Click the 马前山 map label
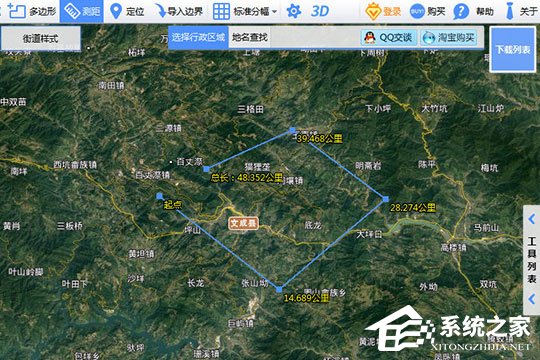 (486, 227)
